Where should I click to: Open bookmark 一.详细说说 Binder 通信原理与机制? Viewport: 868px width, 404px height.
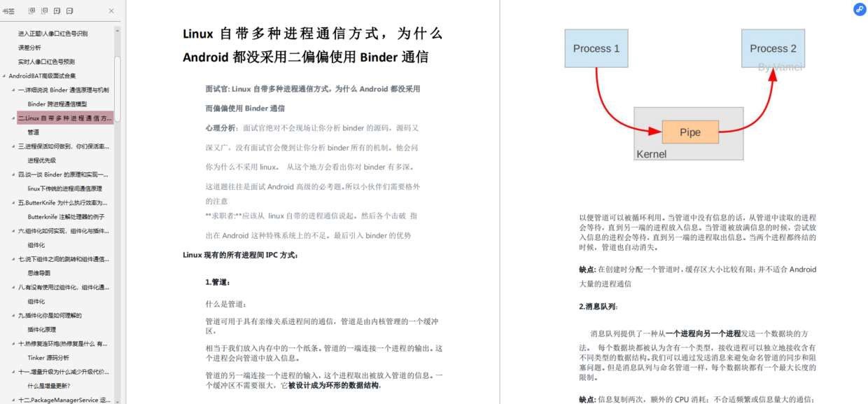[64, 90]
